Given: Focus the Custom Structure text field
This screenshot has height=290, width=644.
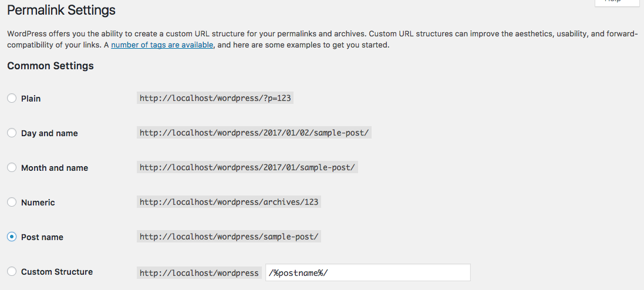Looking at the screenshot, I should coord(368,273).
